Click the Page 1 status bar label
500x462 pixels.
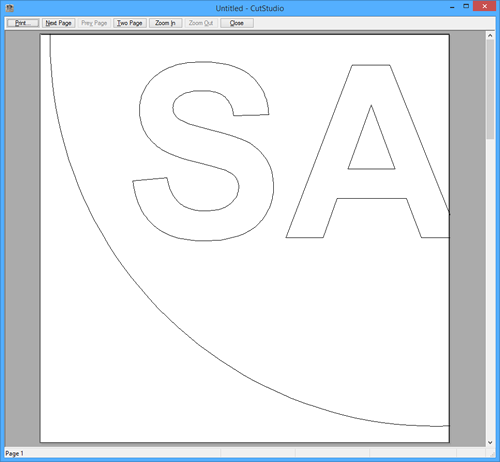14,453
